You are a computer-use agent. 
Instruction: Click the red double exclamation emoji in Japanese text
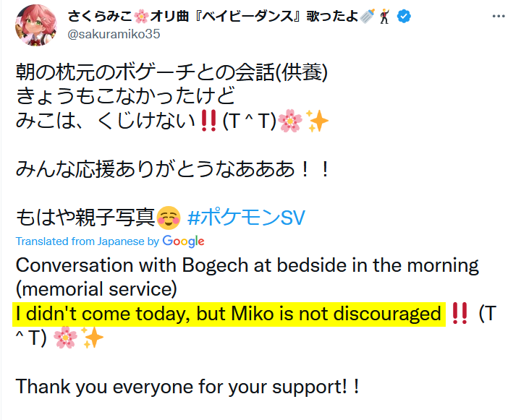pyautogui.click(x=209, y=121)
